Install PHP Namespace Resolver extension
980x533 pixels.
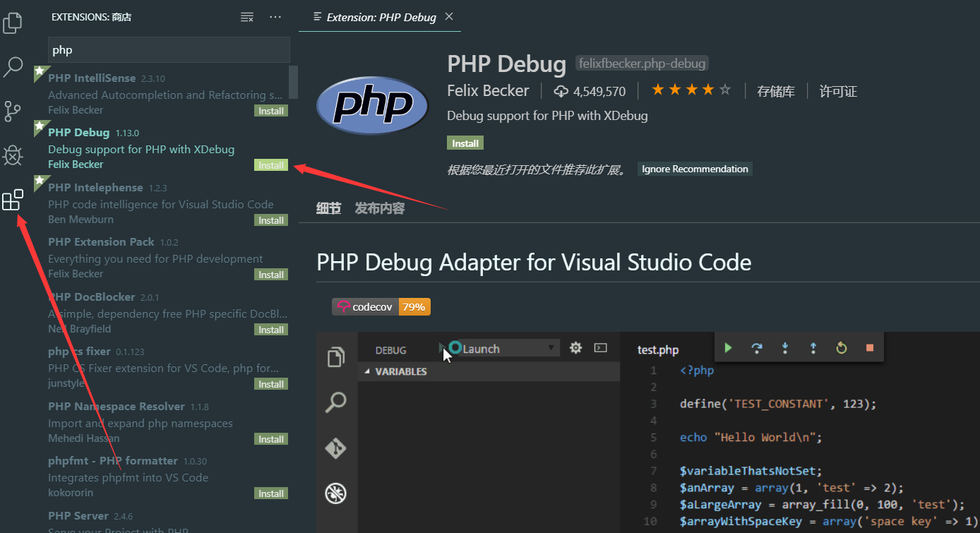click(x=271, y=439)
